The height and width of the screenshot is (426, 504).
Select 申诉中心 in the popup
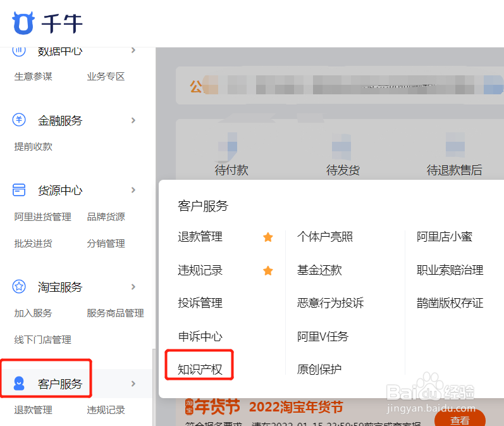200,337
